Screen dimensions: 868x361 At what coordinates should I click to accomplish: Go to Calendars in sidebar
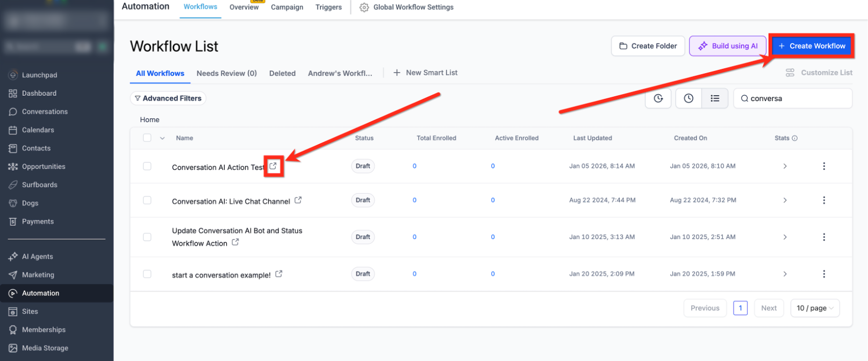coord(38,130)
